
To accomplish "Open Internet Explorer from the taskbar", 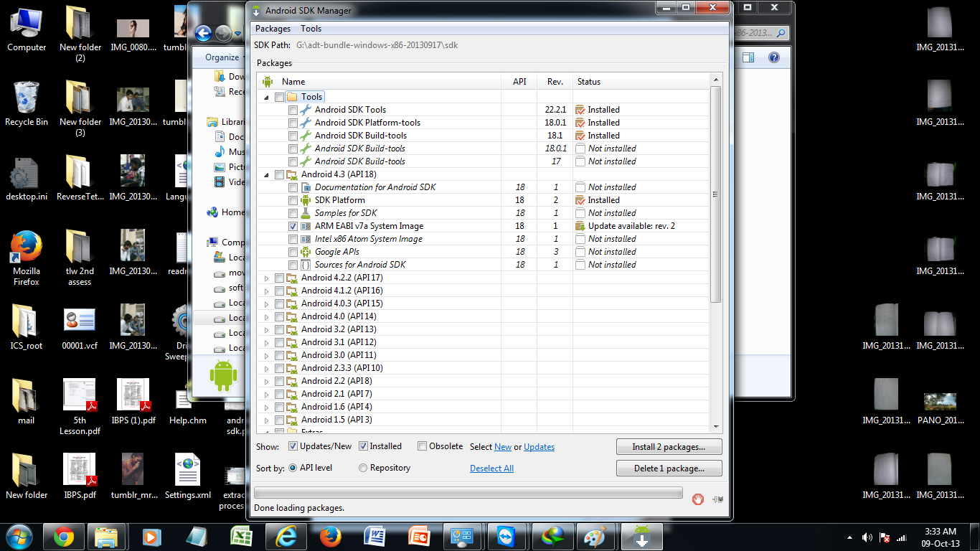I will coord(286,537).
